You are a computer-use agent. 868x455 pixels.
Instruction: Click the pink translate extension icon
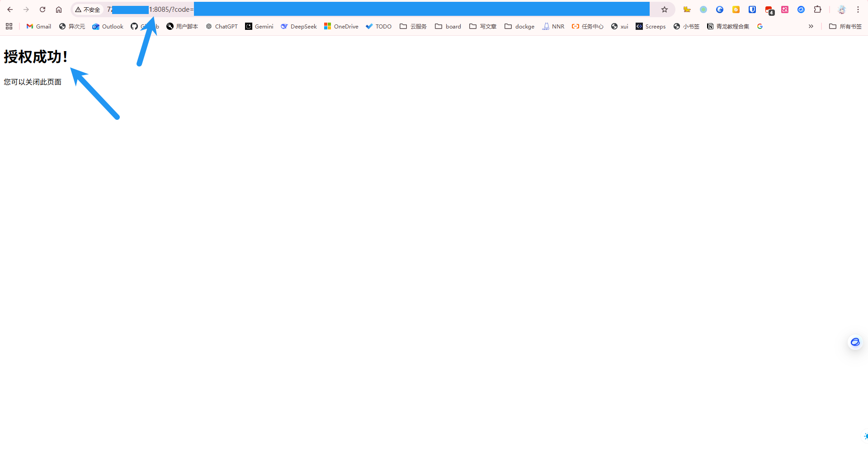(x=785, y=9)
